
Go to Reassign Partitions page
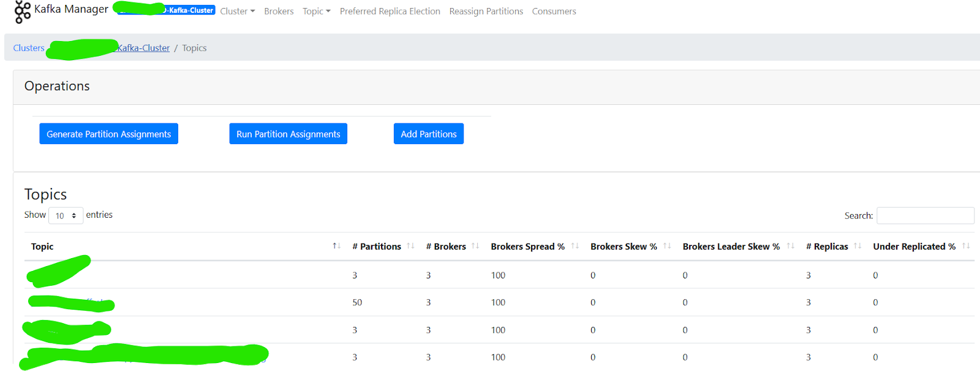pyautogui.click(x=486, y=11)
